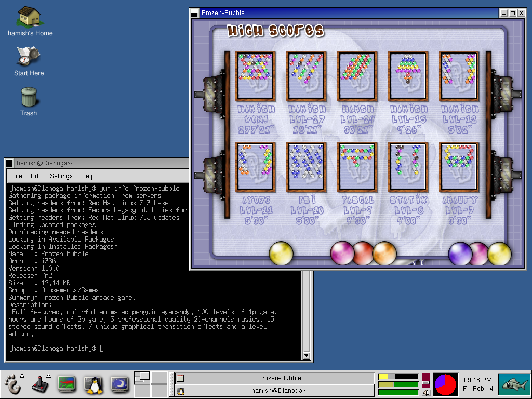Screen dimensions: 532x399
Task: Minimize the Frozen-Bubble window
Action: (x=504, y=13)
